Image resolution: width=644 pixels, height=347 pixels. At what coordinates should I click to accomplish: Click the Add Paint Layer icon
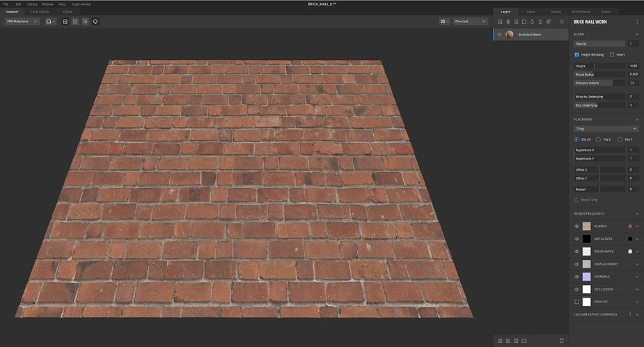(508, 22)
